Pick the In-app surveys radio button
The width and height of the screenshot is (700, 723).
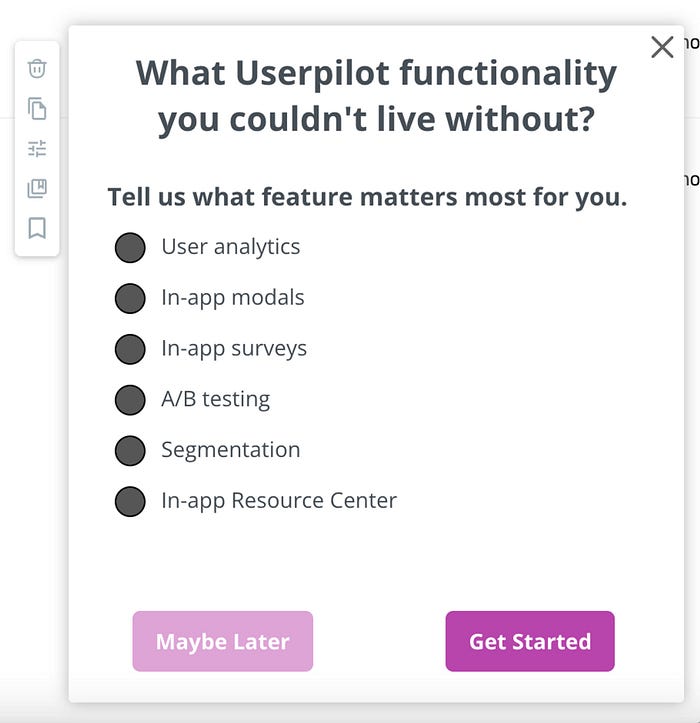130,349
